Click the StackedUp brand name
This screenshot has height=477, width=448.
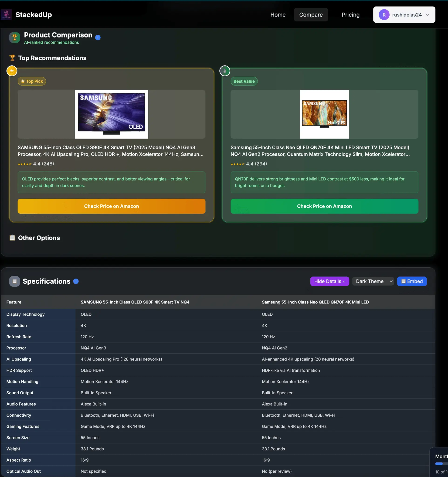(x=34, y=15)
